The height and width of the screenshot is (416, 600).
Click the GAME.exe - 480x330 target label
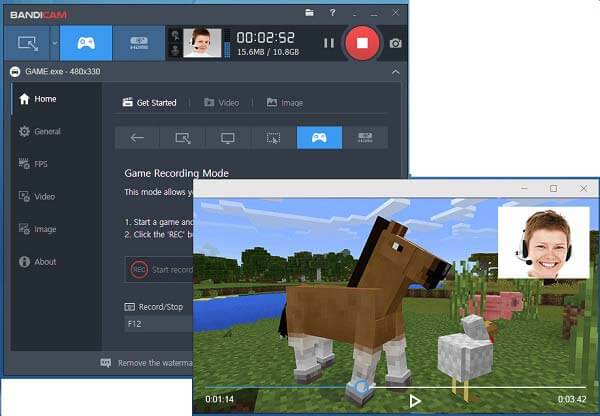click(62, 72)
